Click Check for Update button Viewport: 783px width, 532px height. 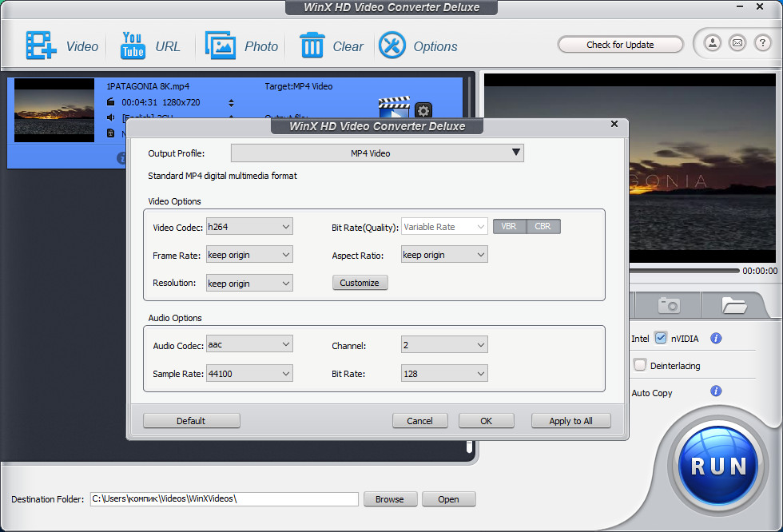point(620,45)
